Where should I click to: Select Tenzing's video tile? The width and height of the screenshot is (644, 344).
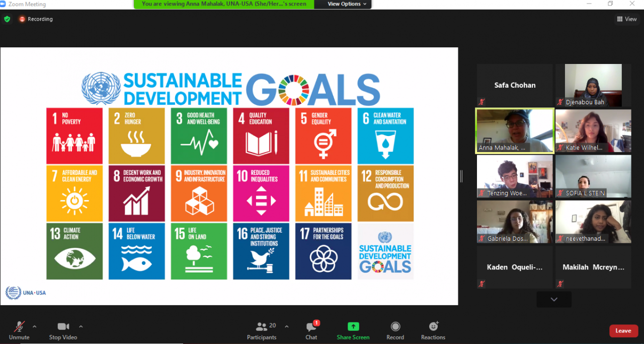[x=515, y=176]
